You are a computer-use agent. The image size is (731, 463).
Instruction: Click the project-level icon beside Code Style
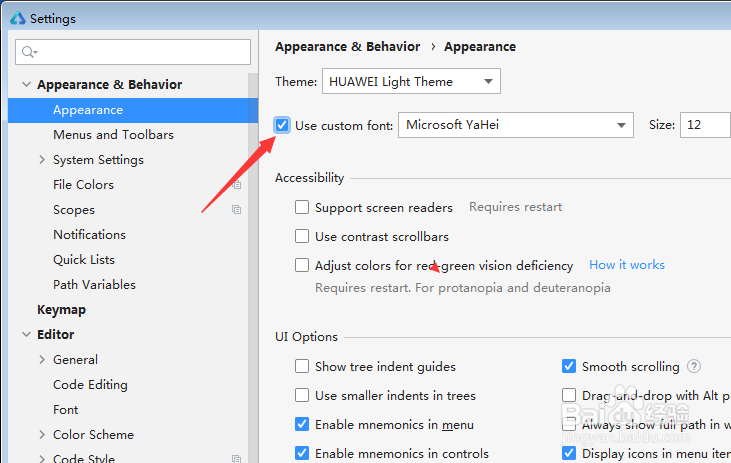237,459
